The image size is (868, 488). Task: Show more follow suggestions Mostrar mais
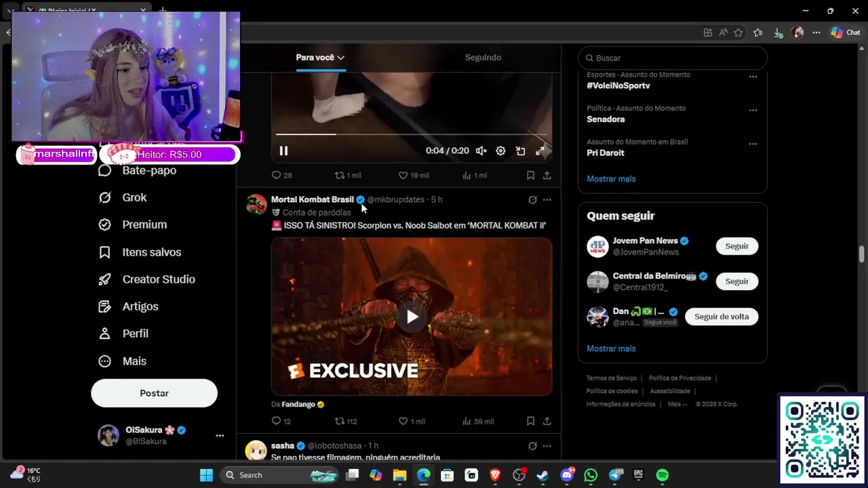tap(611, 348)
